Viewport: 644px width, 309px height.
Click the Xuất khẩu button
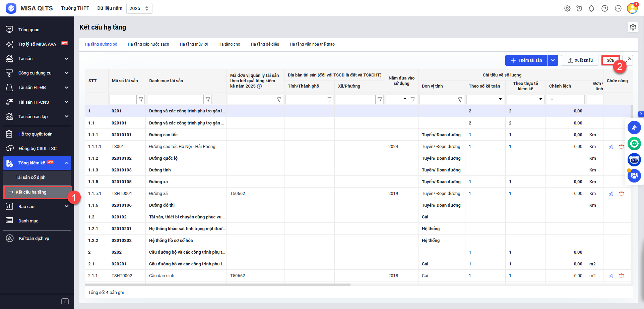click(x=580, y=60)
